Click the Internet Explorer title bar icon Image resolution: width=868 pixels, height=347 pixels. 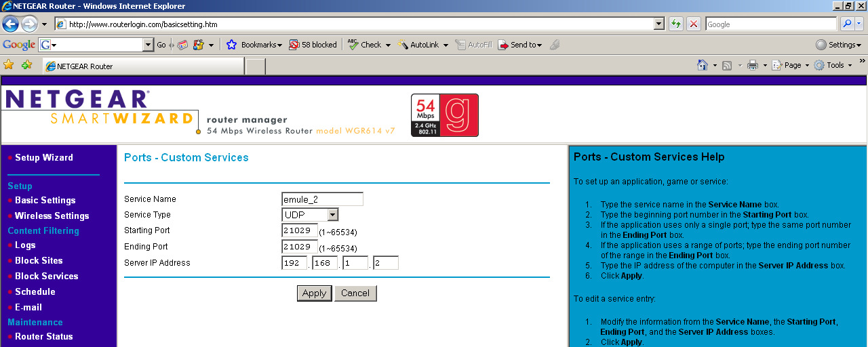click(x=7, y=6)
